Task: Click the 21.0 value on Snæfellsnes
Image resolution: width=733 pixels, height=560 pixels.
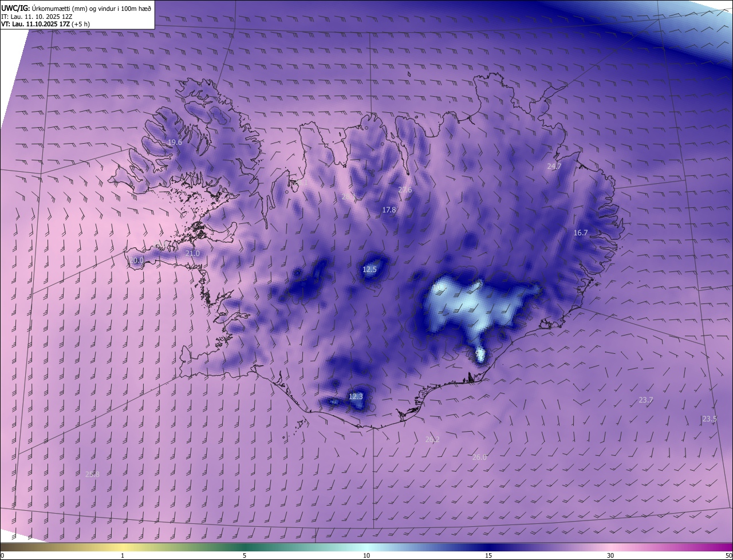Action: click(x=193, y=254)
